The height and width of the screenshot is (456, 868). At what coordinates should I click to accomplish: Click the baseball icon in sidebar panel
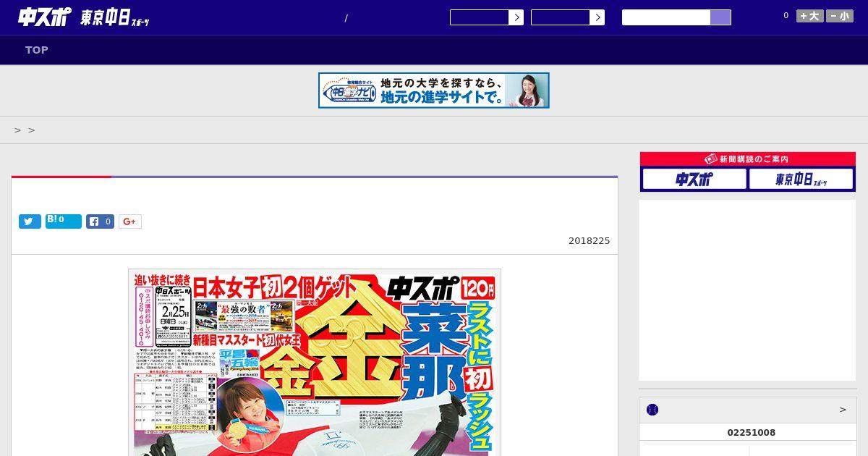[652, 410]
